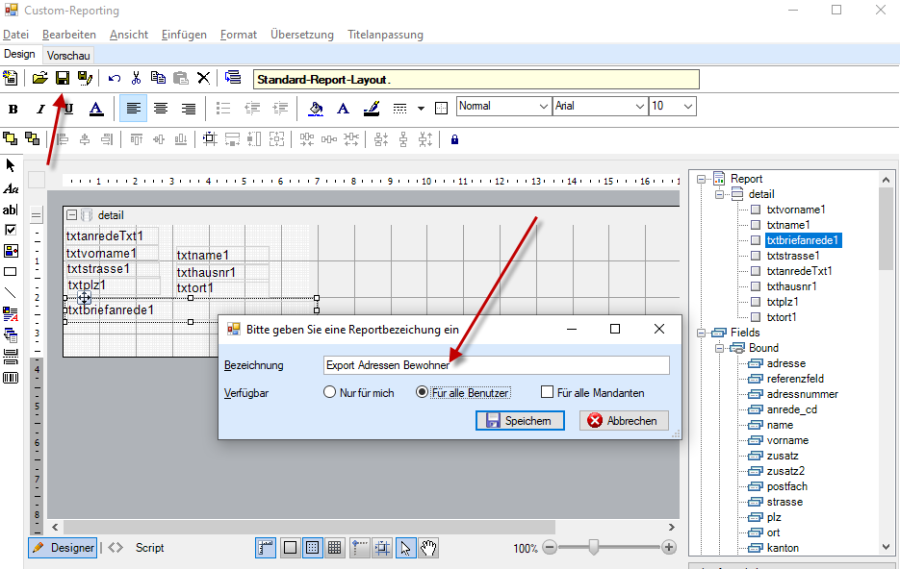Click the Bezeichnung input field
Screen dimensions: 900x569
pyautogui.click(x=496, y=365)
